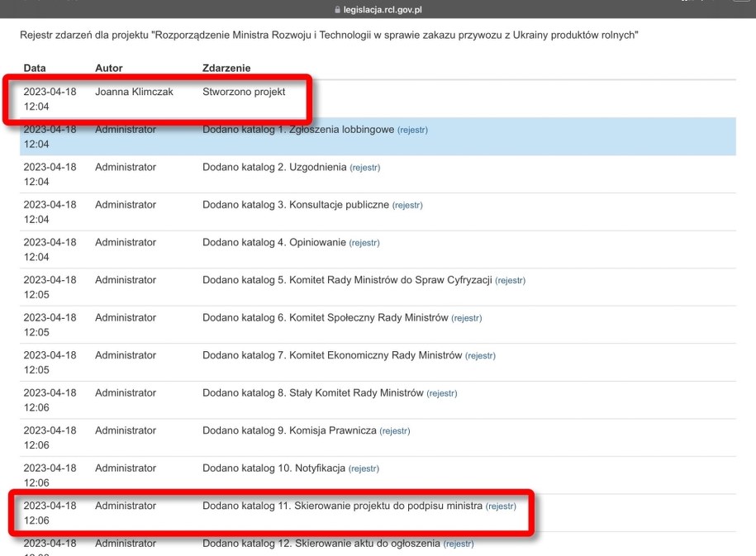This screenshot has width=756, height=556.
Task: Open rejestr link beside katalog 2. Uzgodnienia
Action: pyautogui.click(x=364, y=168)
